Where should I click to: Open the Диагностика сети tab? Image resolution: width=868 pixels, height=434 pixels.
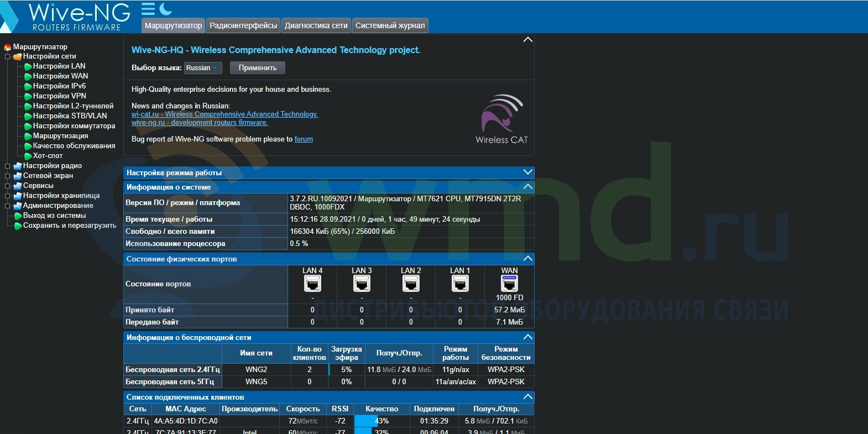[316, 25]
